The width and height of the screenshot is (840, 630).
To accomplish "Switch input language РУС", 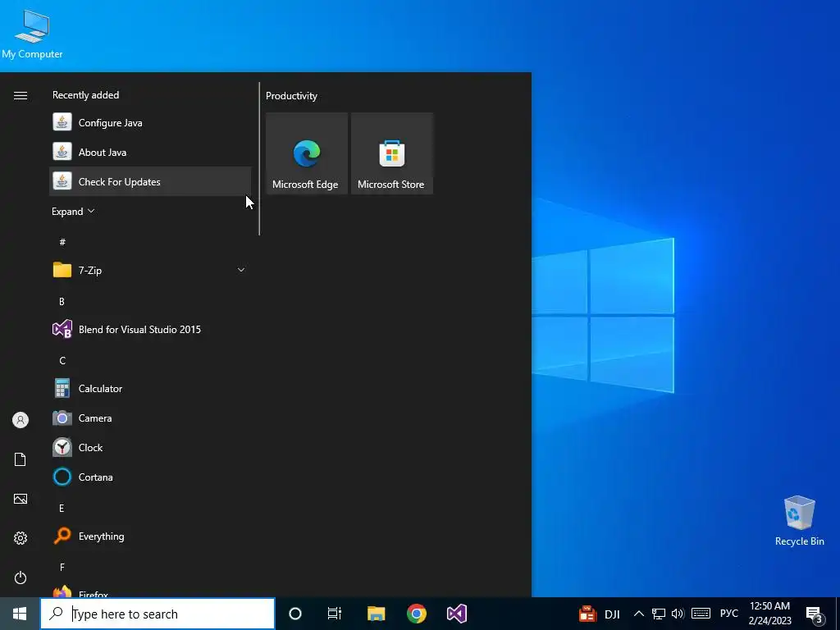I will (729, 614).
